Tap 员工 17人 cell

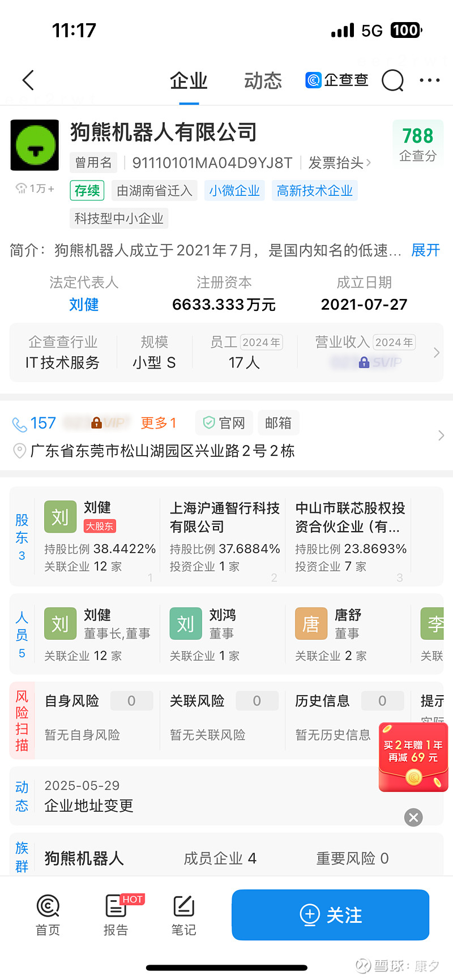pyautogui.click(x=245, y=352)
